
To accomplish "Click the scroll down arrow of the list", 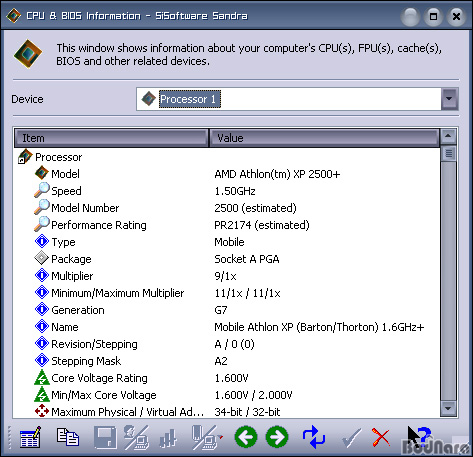I will tap(448, 408).
